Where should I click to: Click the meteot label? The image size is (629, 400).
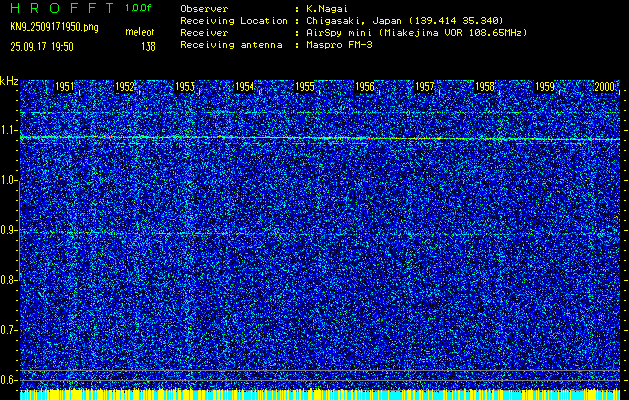[140, 32]
